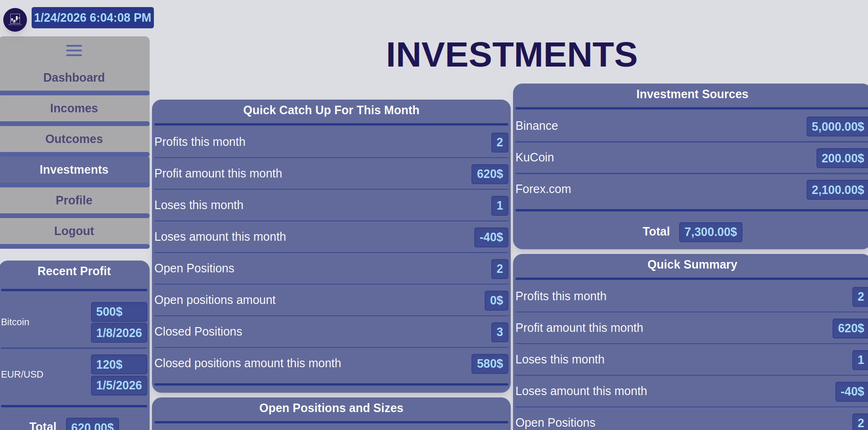Click the EUR/USD 1/5/2026 date badge
Viewport: 868px width, 430px height.
coord(119,385)
